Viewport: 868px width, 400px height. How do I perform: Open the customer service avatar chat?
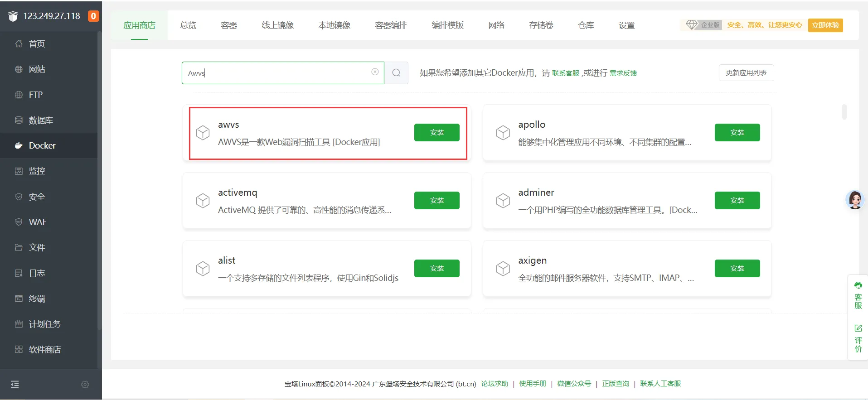pyautogui.click(x=855, y=200)
